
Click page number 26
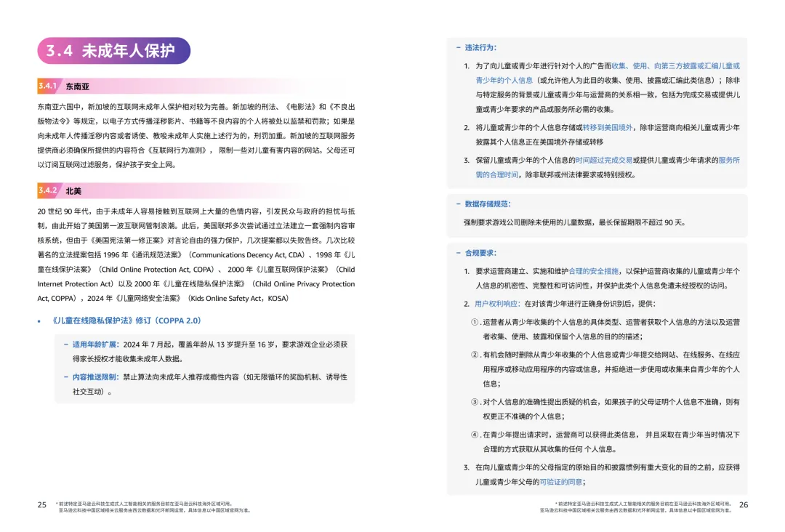744,505
